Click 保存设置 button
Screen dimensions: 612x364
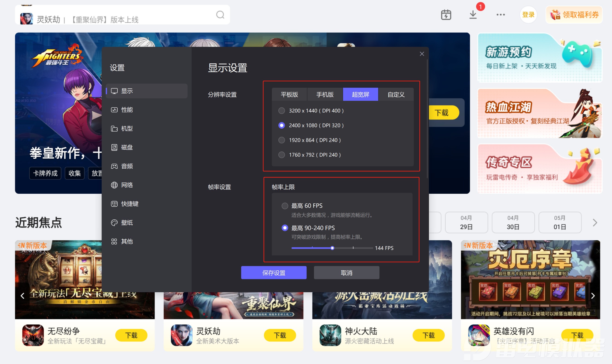274,273
